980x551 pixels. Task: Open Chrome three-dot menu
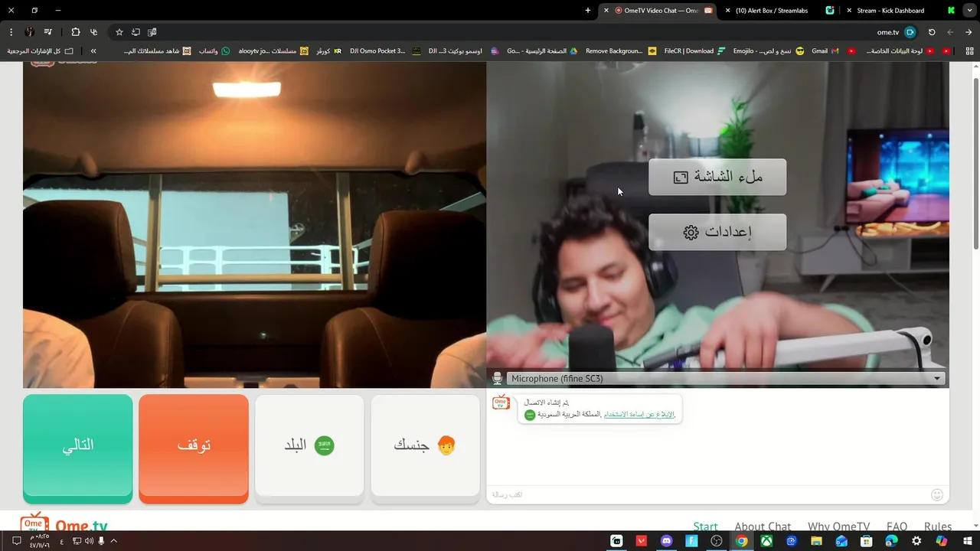(11, 32)
